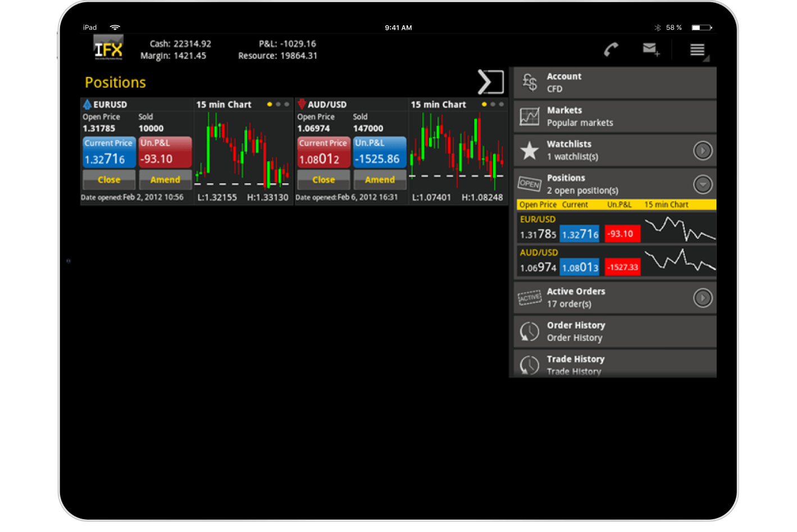Collapse the Positions list with its chevron
The width and height of the screenshot is (797, 532).
click(x=703, y=184)
